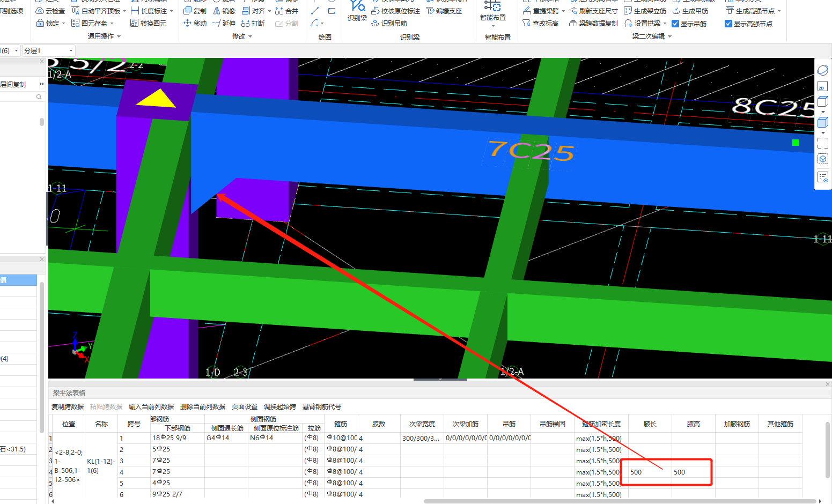Click the G4⌀14 side rebar cell
This screenshot has height=504, width=832.
[x=226, y=438]
